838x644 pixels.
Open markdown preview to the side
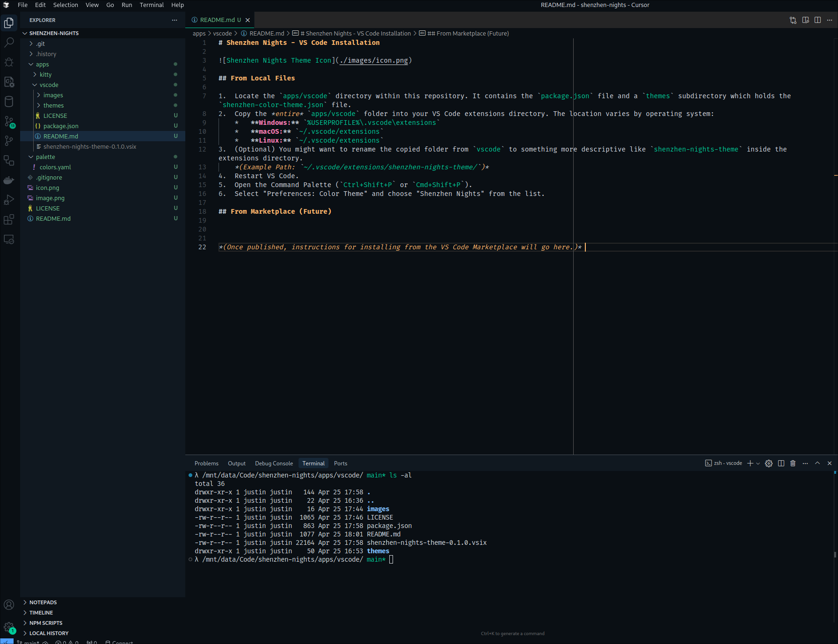click(805, 20)
